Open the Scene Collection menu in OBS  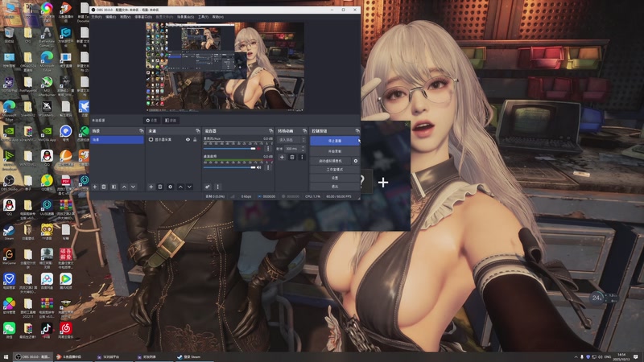pos(185,17)
